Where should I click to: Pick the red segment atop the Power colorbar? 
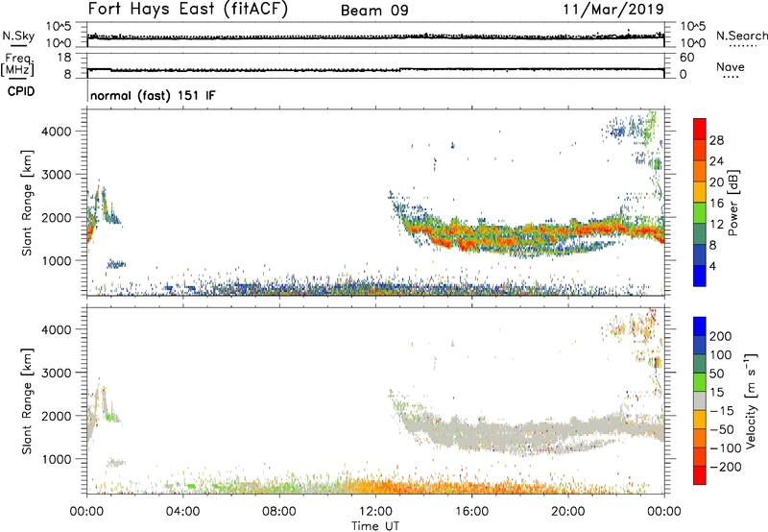[x=700, y=129]
